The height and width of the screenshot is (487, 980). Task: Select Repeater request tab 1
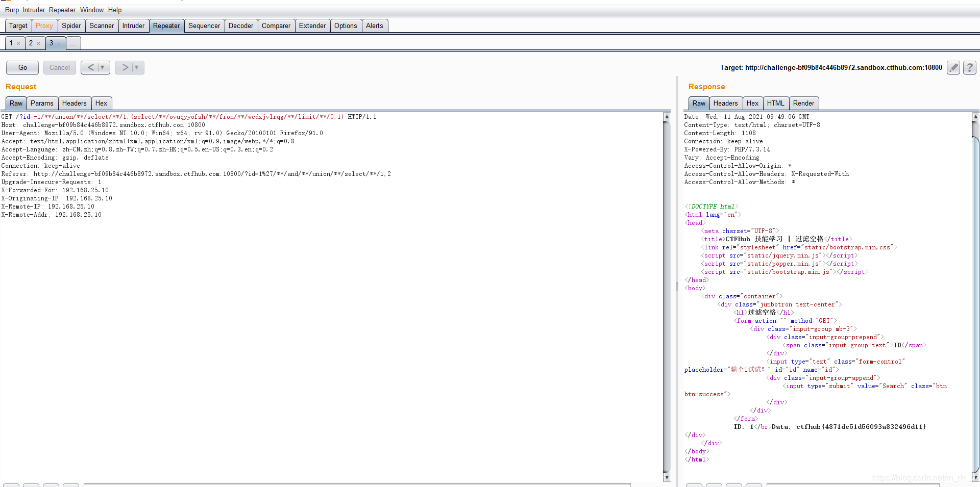coord(11,43)
